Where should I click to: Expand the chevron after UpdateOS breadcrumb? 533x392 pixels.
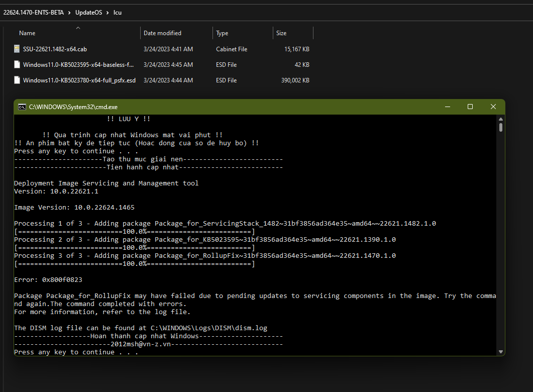click(x=108, y=13)
